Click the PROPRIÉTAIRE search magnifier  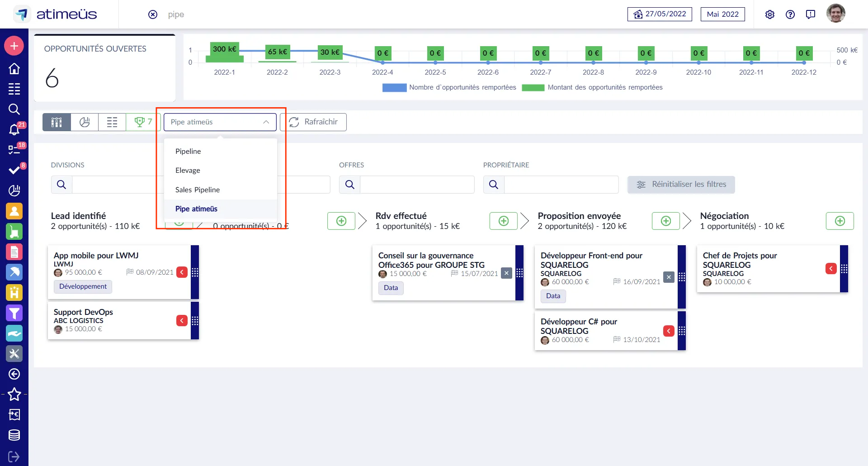494,185
